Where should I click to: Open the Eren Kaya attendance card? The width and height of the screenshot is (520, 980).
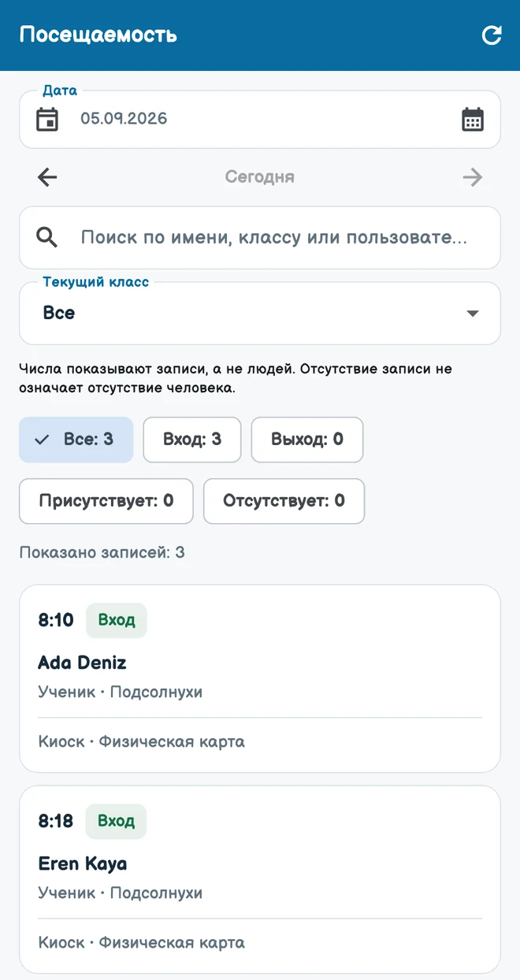click(x=260, y=879)
